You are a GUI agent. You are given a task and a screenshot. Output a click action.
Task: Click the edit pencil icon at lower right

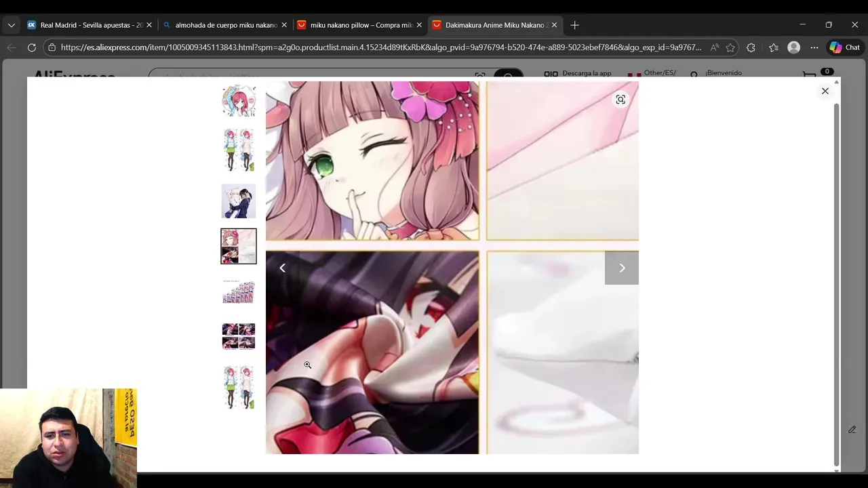coord(852,430)
